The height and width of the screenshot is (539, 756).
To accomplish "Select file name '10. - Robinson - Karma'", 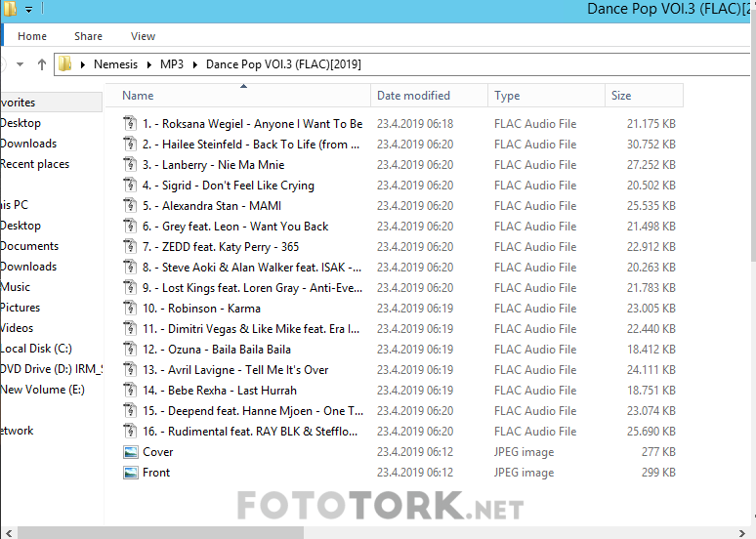I will pyautogui.click(x=201, y=308).
